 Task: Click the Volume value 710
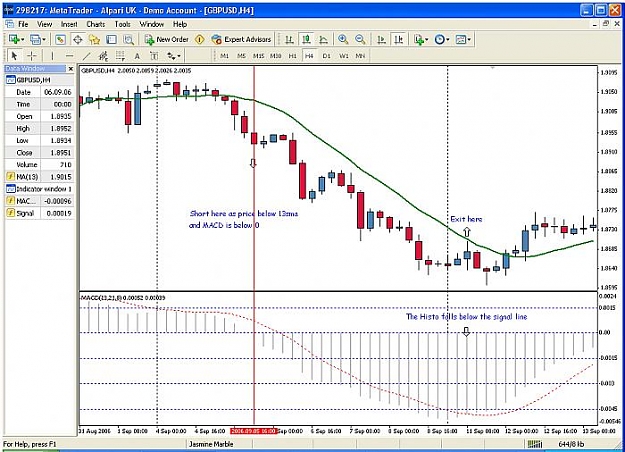[65, 165]
